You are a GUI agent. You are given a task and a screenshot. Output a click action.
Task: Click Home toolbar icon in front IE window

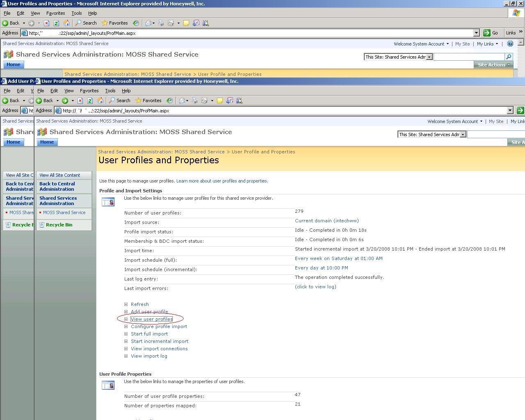point(100,100)
